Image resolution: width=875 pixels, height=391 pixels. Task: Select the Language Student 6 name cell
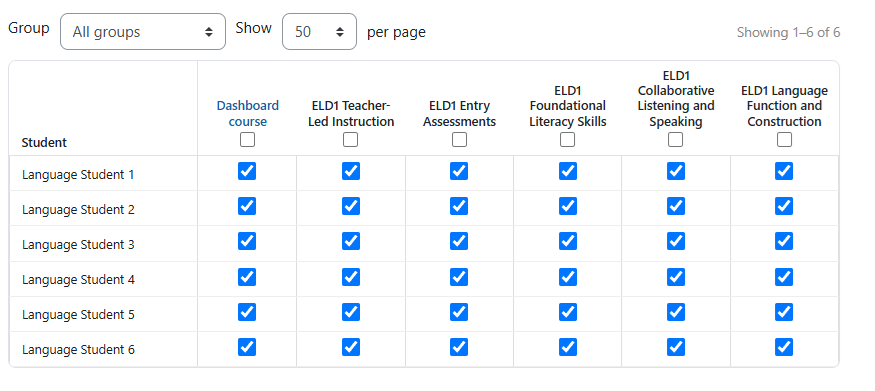[103, 349]
